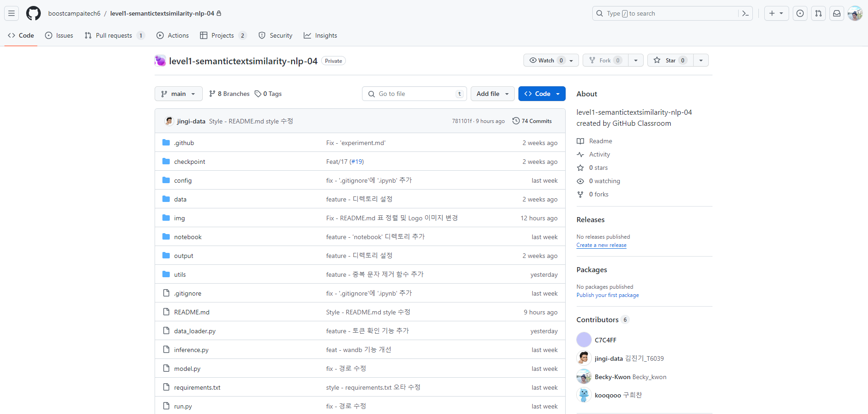Open the Contributors section heading link
868x414 pixels.
click(602, 319)
